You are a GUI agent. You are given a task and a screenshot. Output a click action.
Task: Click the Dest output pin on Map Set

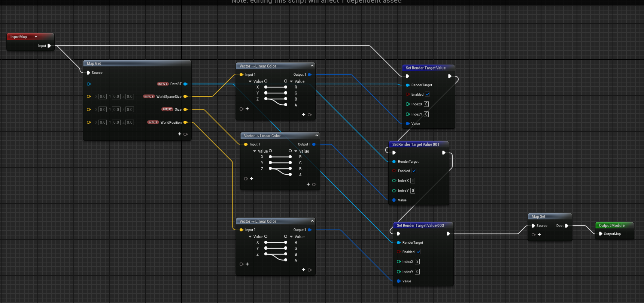(x=566, y=226)
